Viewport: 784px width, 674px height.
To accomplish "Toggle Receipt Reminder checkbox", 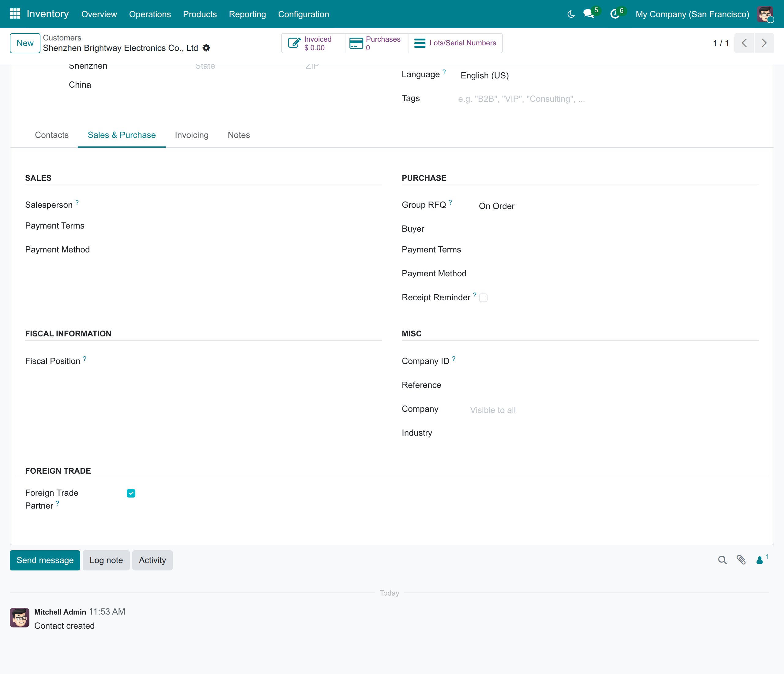I will (x=483, y=298).
